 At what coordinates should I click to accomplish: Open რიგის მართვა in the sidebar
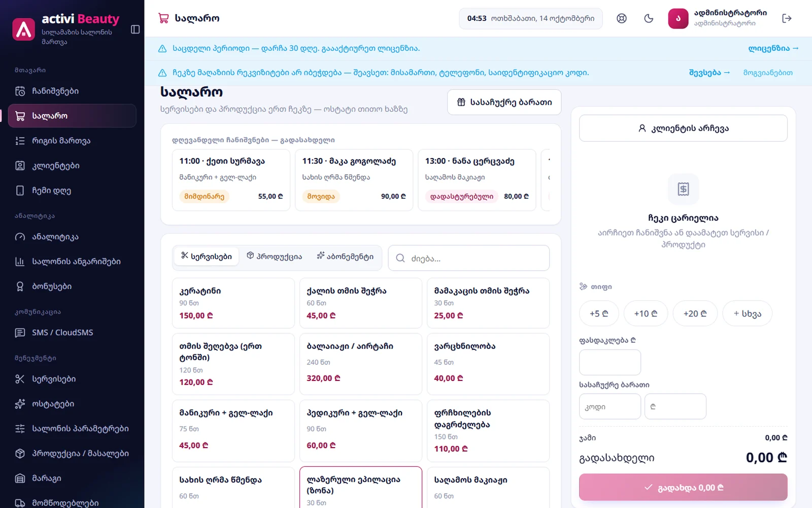[72, 141]
